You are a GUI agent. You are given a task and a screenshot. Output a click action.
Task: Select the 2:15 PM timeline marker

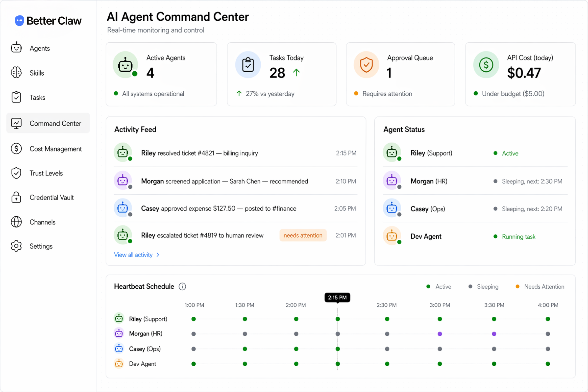[x=337, y=297]
